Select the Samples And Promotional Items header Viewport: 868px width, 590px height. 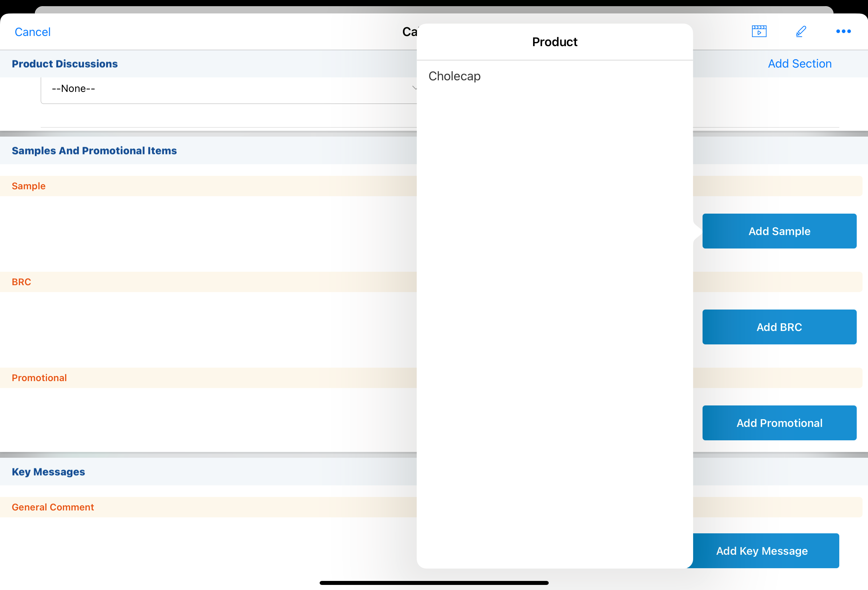click(x=94, y=150)
